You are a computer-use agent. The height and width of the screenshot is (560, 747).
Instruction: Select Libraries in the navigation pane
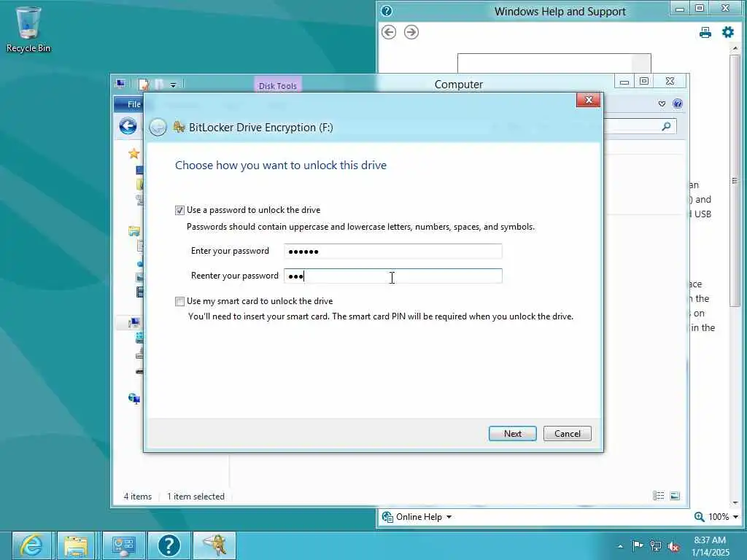click(134, 231)
